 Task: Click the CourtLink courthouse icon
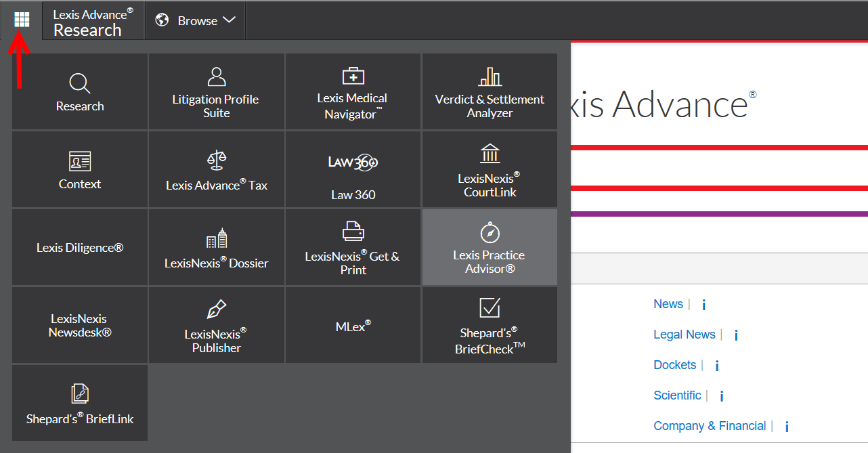point(490,154)
